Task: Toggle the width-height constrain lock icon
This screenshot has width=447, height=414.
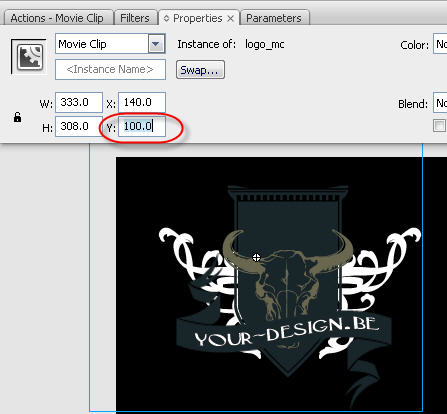Action: pyautogui.click(x=17, y=117)
